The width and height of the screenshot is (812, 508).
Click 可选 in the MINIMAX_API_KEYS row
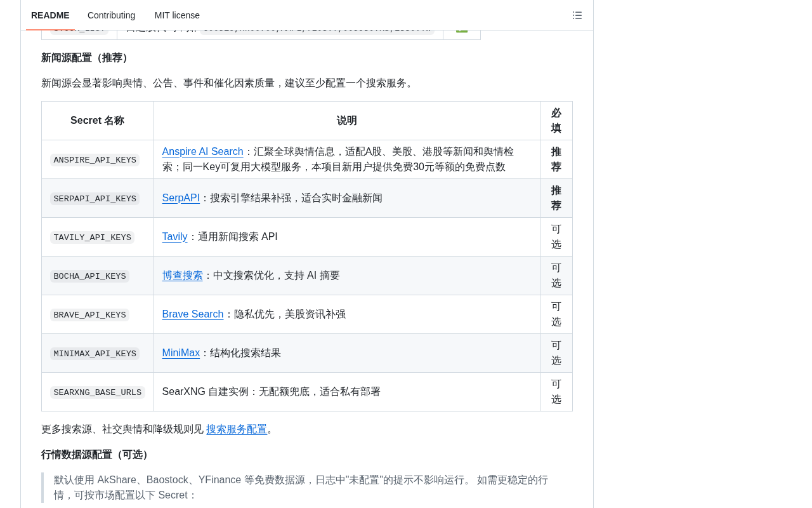[556, 353]
